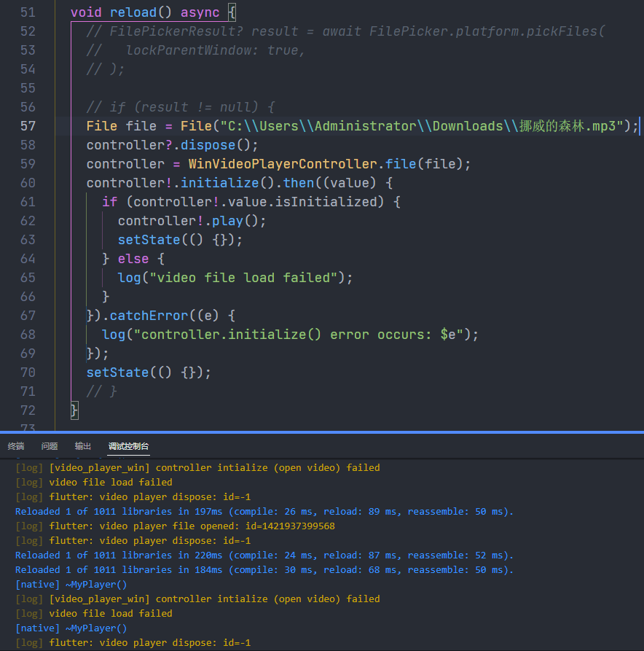Click 'isInitialized' in the if condition
644x651 pixels.
click(x=326, y=202)
